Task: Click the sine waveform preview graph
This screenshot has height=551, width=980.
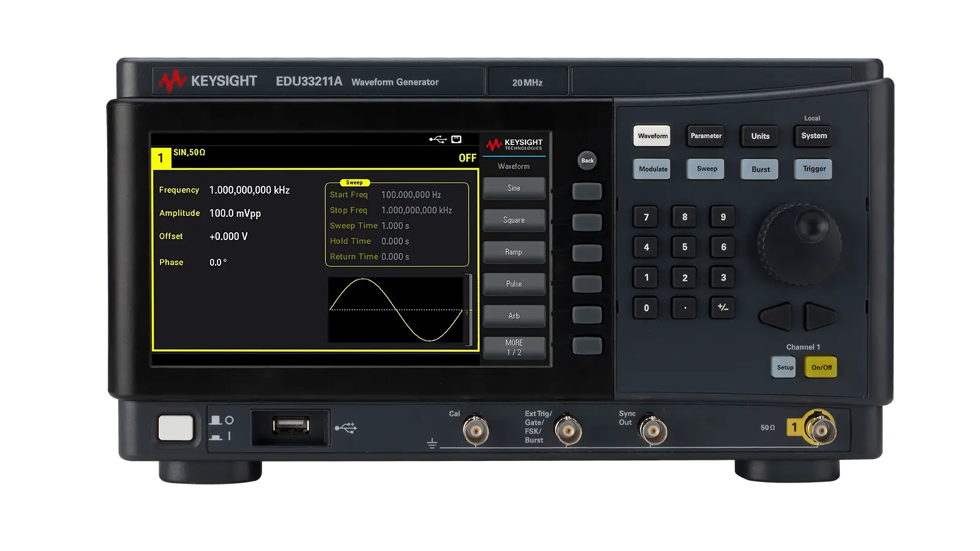Action: coord(396,310)
